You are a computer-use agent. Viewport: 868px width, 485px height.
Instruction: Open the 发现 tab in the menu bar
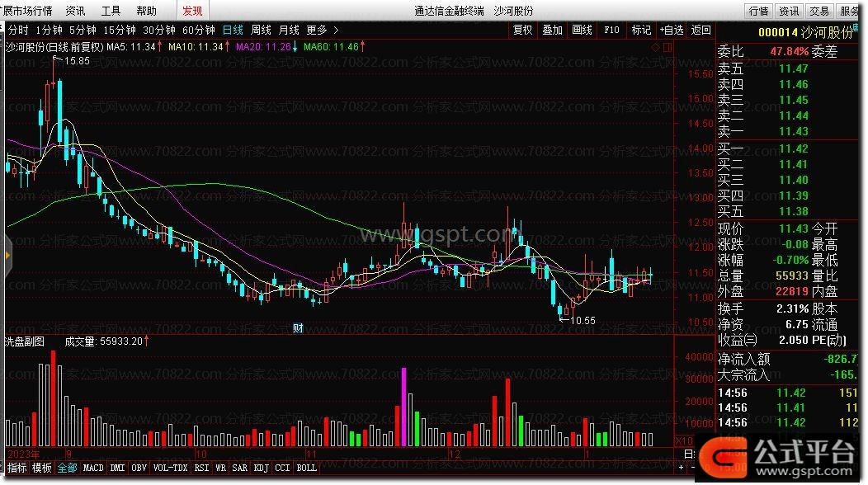click(x=192, y=11)
